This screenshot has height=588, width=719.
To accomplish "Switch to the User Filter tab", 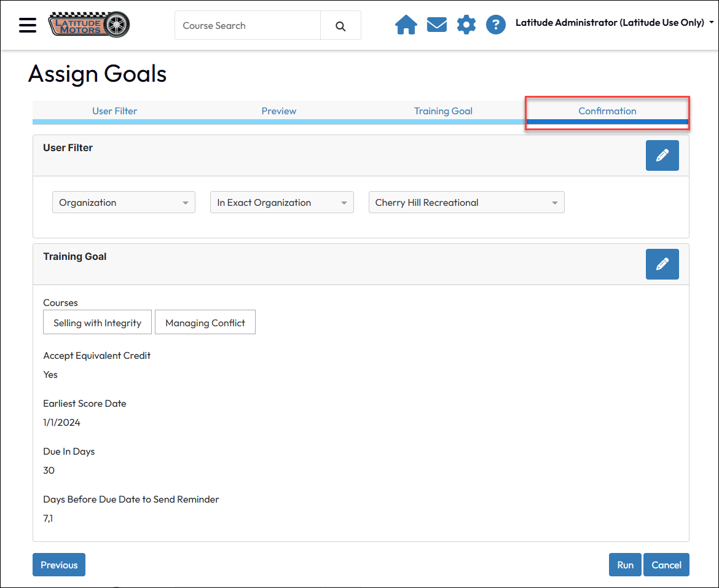I will pyautogui.click(x=114, y=111).
